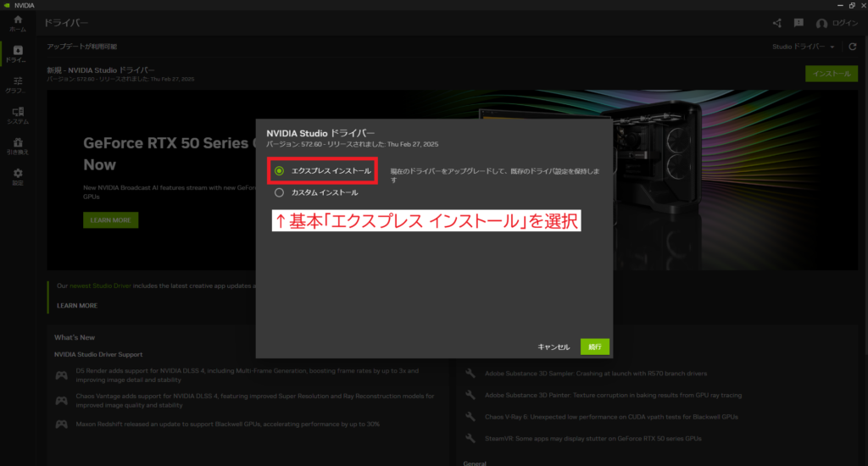This screenshot has width=868, height=466.
Task: Click the NVIDIA logo in title bar
Action: tap(7, 5)
